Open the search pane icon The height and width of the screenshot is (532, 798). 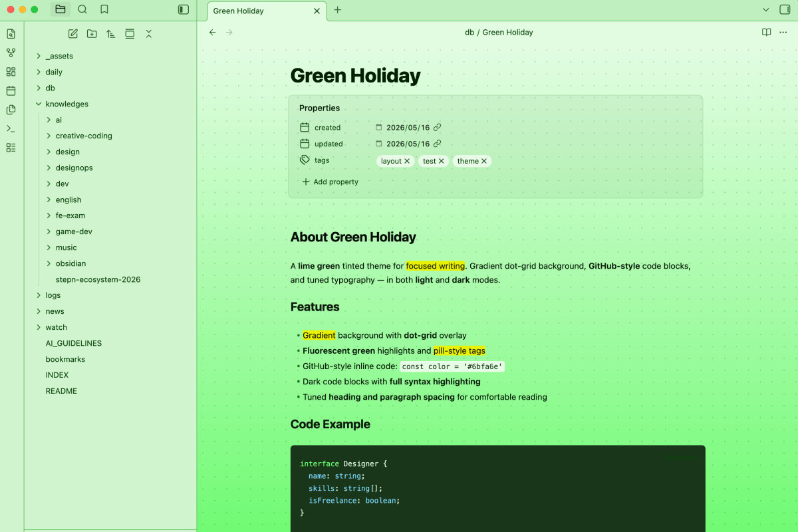[x=82, y=9]
